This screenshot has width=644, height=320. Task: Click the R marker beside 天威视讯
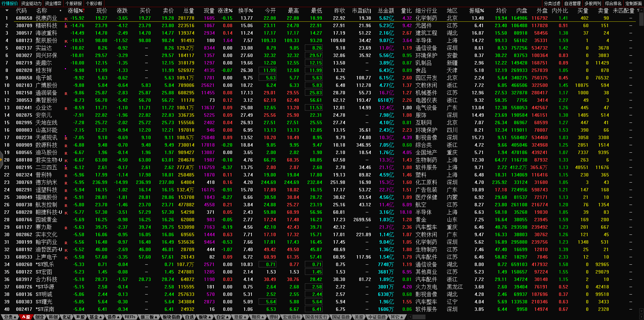66,138
